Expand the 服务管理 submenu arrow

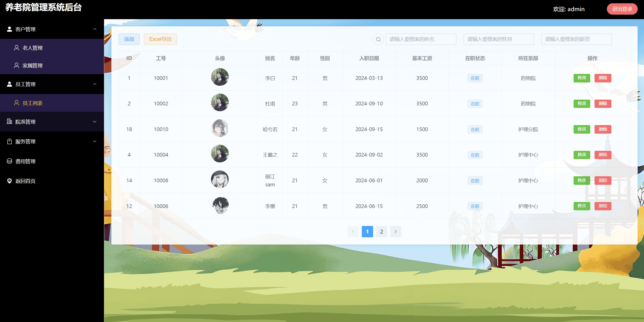click(95, 141)
